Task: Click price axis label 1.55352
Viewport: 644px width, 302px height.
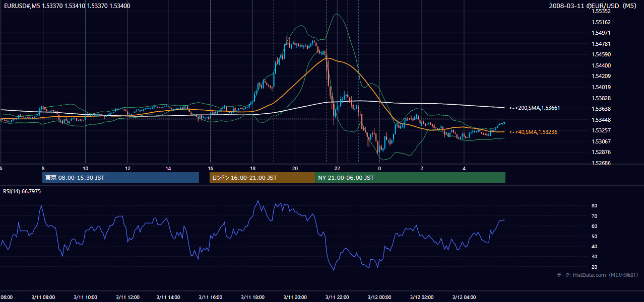Action: 601,11
